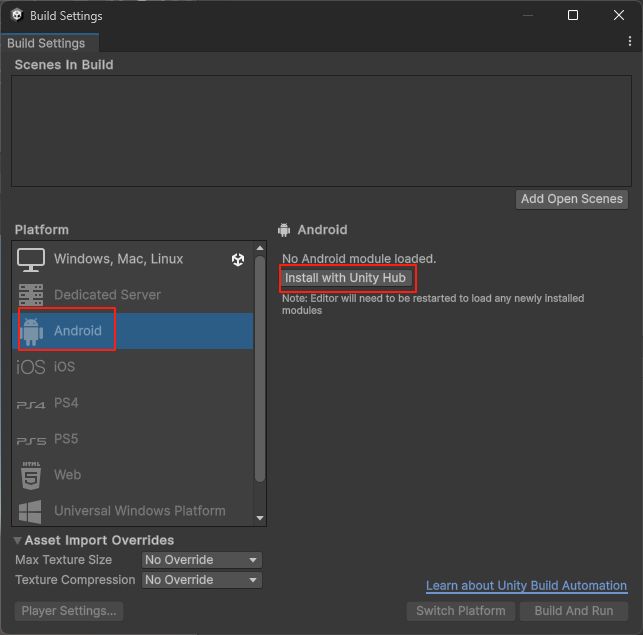
Task: Select the PS4 platform label
Action: (66, 403)
